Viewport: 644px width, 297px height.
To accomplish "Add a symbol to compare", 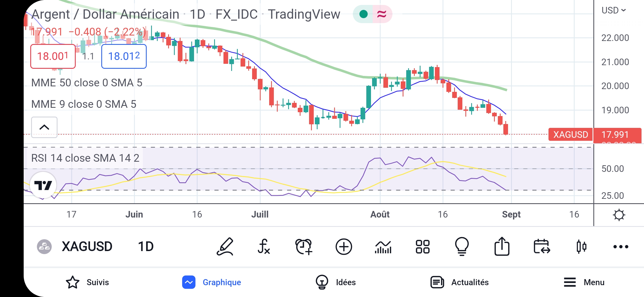I will [344, 246].
